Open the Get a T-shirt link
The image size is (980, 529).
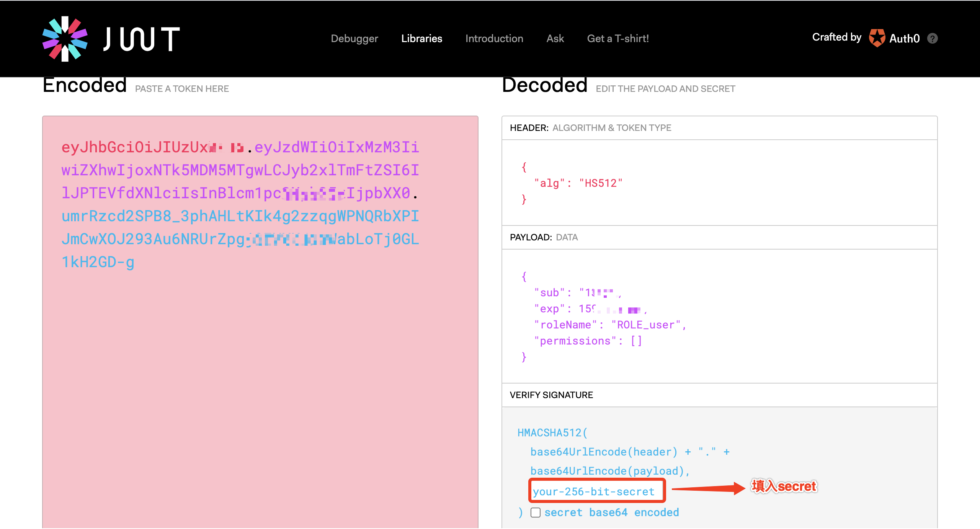click(618, 38)
